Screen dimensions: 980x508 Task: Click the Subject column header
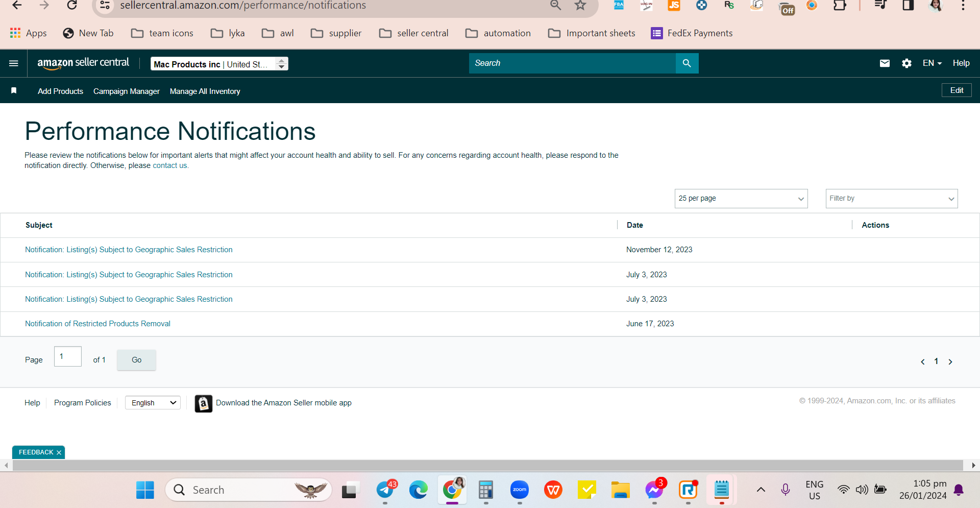pyautogui.click(x=39, y=225)
